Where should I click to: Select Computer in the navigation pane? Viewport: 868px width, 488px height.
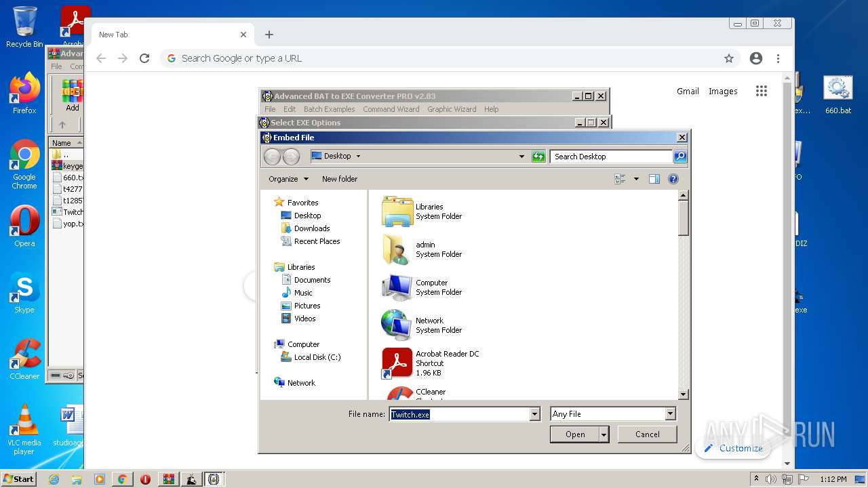303,344
